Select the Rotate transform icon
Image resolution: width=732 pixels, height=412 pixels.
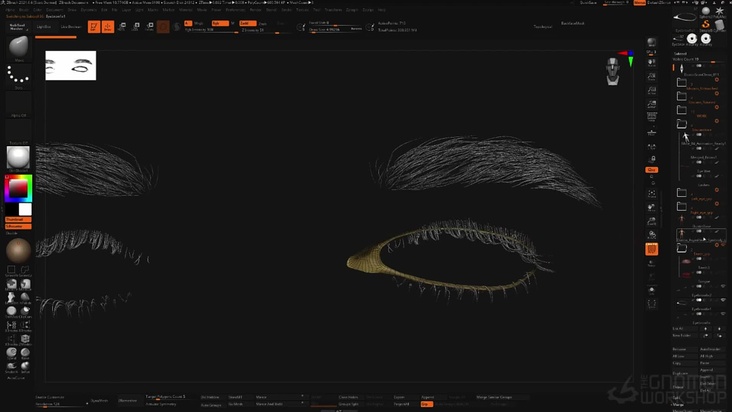click(x=150, y=27)
